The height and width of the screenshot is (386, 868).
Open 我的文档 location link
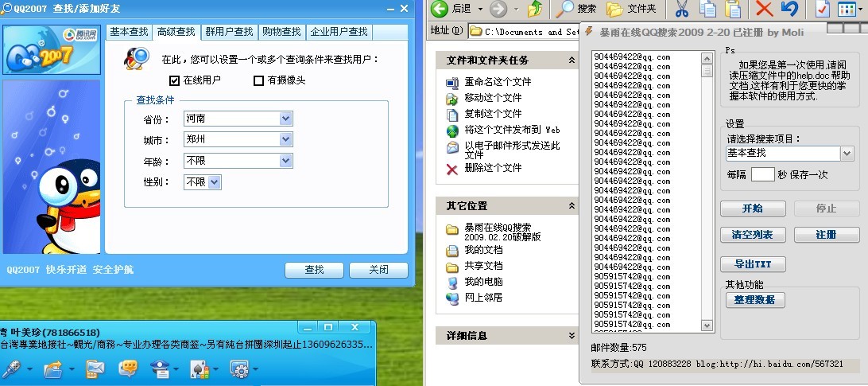point(483,250)
